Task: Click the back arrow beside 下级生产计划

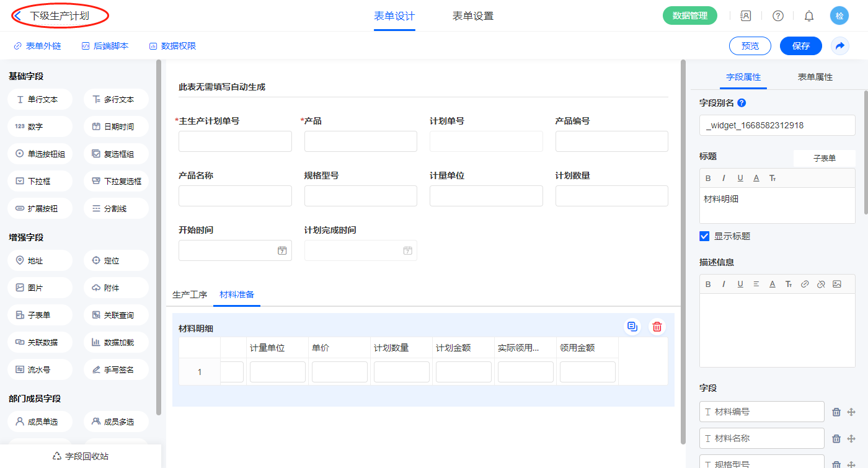Action: click(18, 16)
